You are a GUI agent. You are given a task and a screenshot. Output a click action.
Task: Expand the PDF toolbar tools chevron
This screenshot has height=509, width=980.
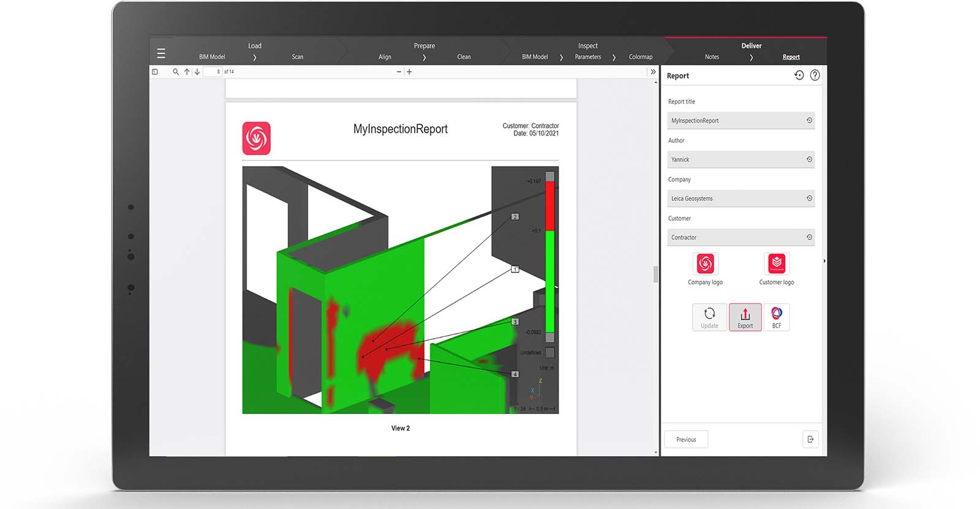653,72
